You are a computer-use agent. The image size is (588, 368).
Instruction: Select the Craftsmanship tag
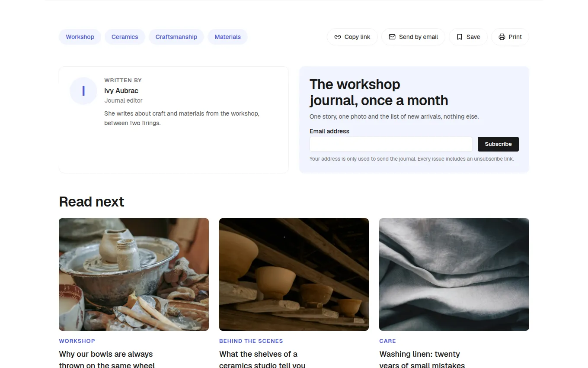[176, 37]
